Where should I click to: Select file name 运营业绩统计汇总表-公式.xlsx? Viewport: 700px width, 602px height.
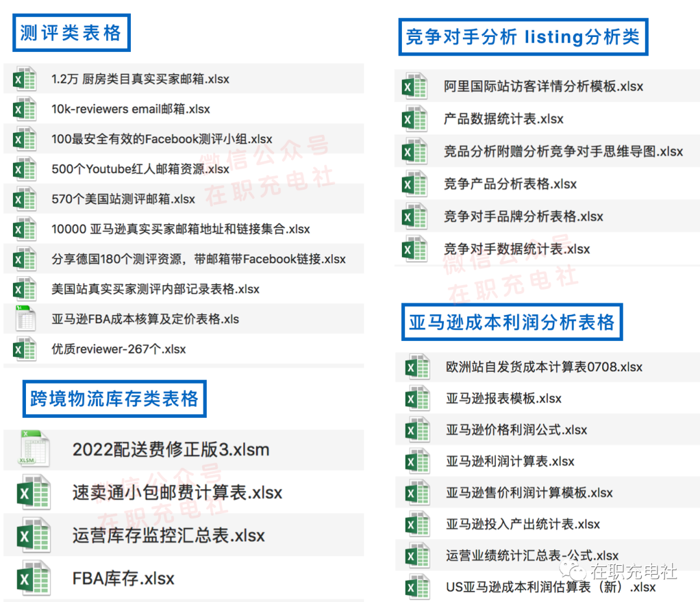[533, 555]
